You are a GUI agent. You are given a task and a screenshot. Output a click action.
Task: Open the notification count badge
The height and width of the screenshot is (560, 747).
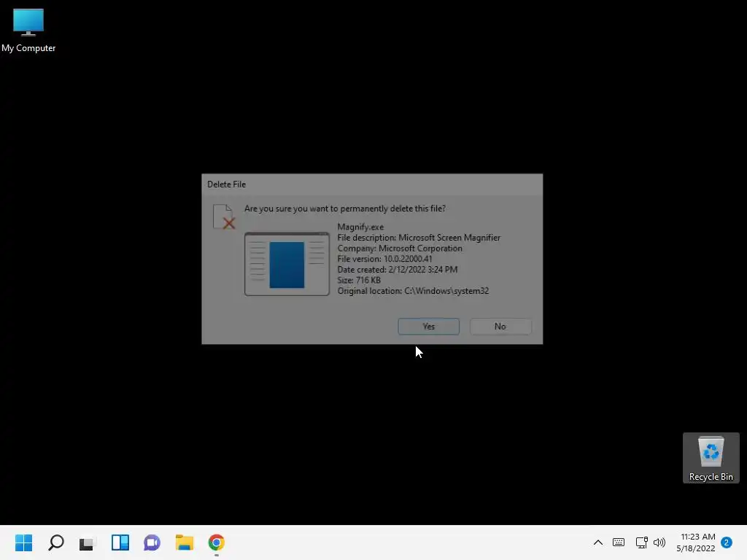727,542
